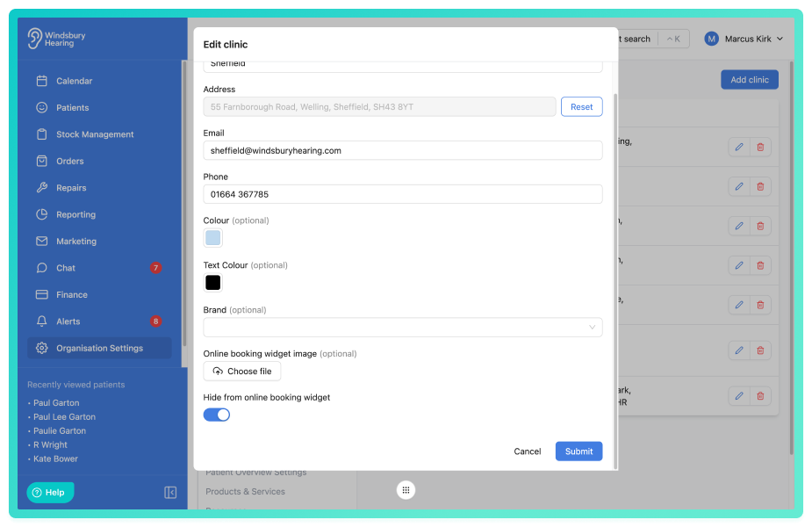
Task: Click the delete trash in sixth clinic row
Action: coord(760,350)
